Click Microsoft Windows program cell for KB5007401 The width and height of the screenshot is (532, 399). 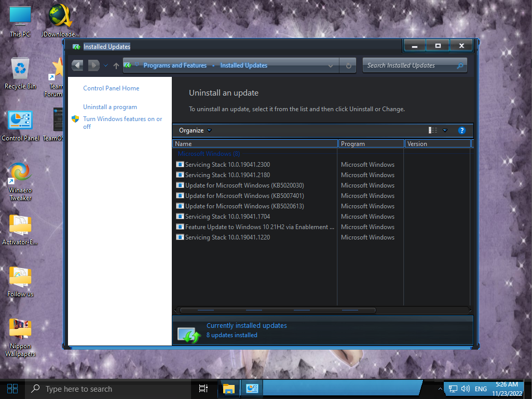[368, 196]
